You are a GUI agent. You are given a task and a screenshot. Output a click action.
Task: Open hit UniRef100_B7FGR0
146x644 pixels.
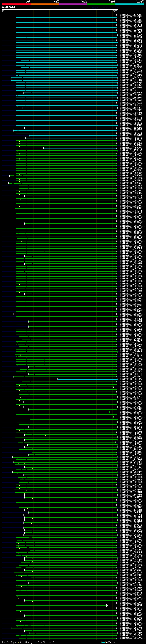pyautogui.click(x=131, y=15)
